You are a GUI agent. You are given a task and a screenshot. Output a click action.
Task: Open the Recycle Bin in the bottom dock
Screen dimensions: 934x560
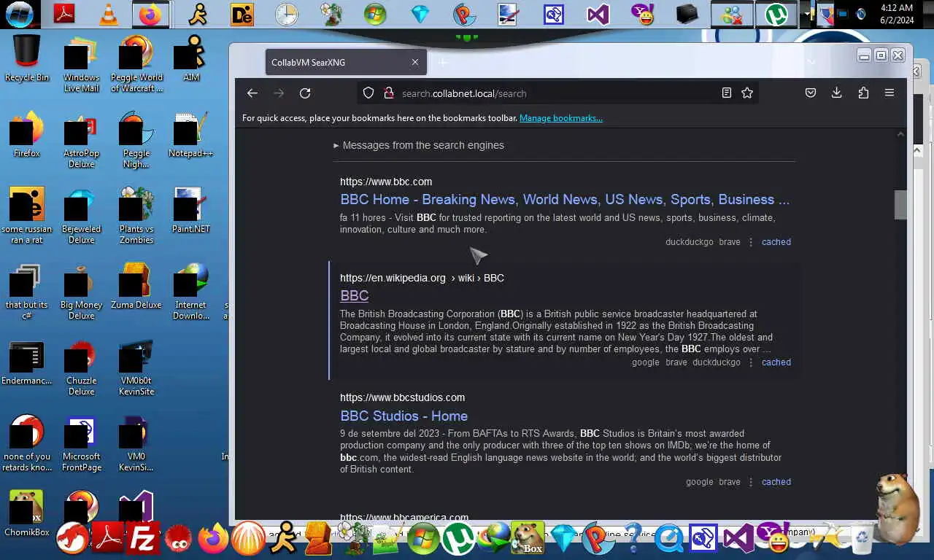tap(862, 538)
